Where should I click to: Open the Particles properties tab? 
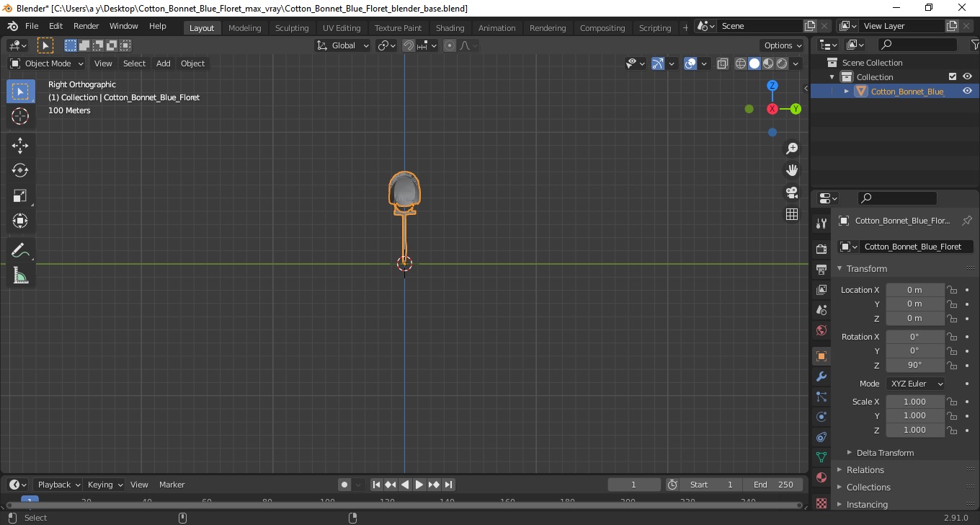[821, 397]
